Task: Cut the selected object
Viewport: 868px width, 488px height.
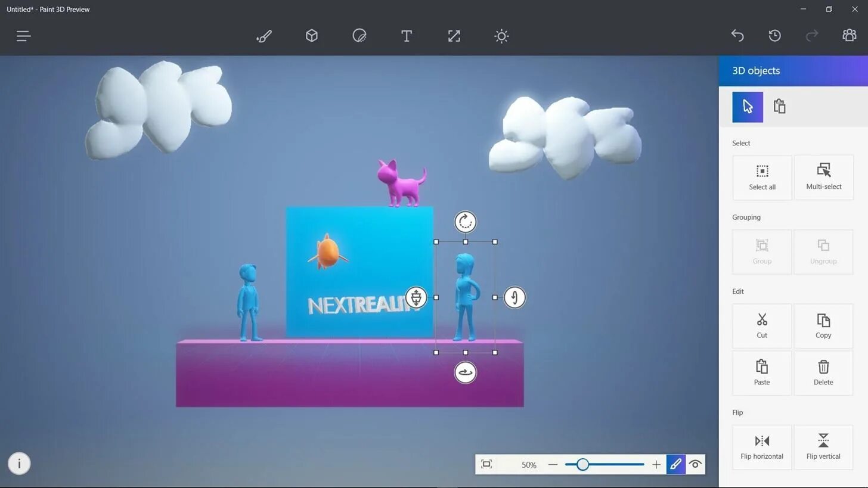Action: point(762,326)
